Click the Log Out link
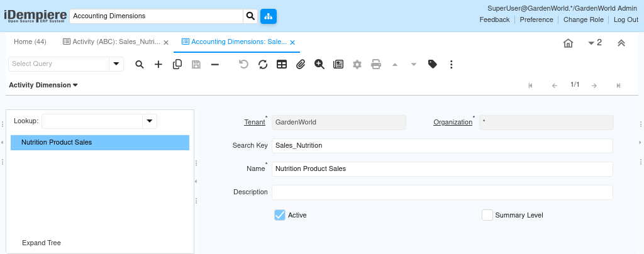 [626, 19]
